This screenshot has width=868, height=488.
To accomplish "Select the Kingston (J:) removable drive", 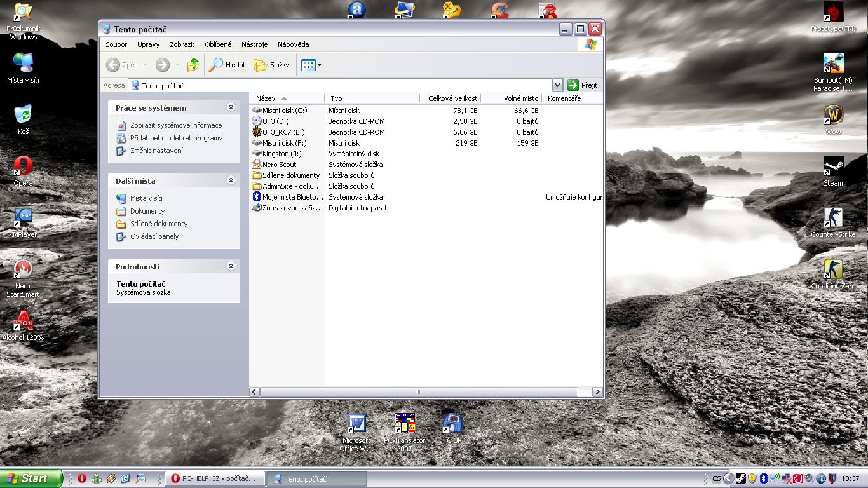I will (281, 154).
